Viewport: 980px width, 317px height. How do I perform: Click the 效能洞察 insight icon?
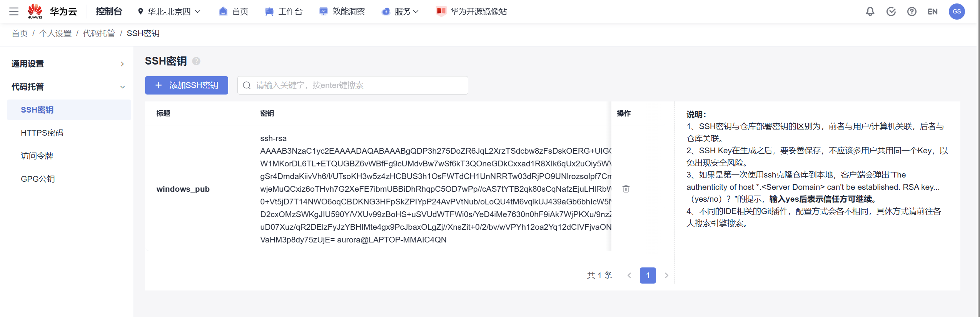[324, 12]
